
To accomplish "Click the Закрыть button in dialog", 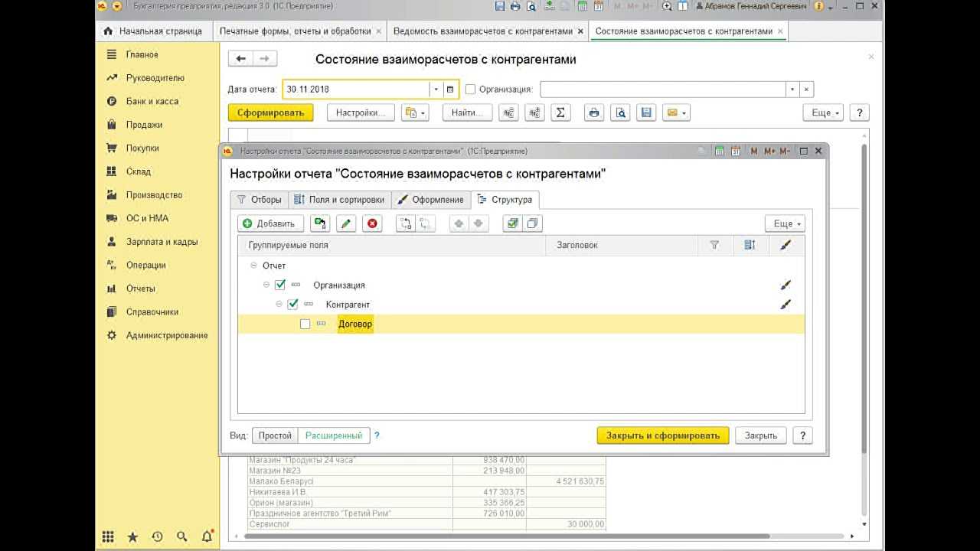I will [x=761, y=435].
